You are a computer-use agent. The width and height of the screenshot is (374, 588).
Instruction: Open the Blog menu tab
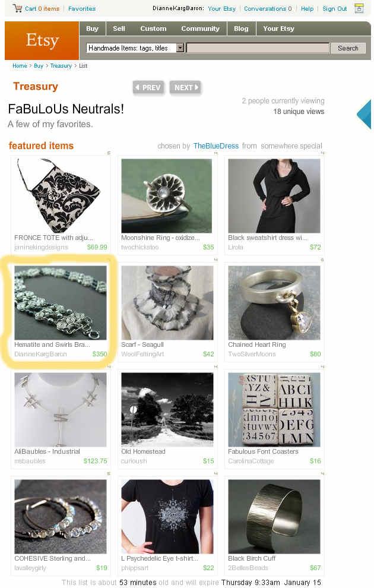click(241, 29)
